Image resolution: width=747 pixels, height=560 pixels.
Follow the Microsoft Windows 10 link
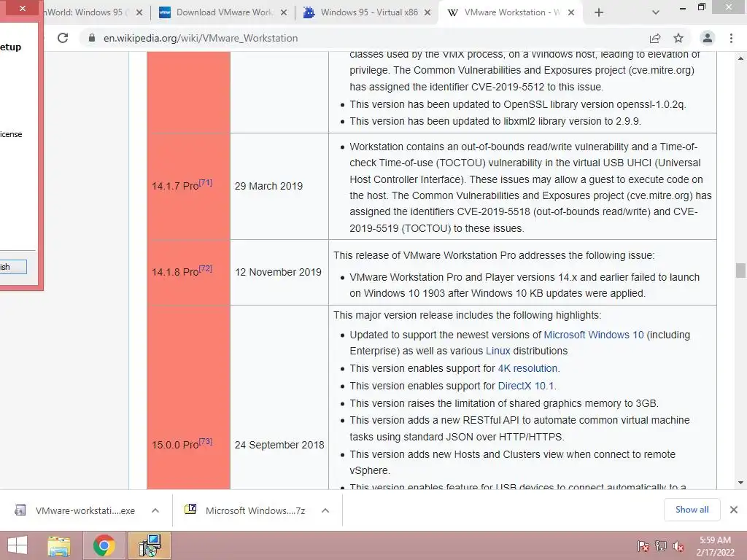click(x=594, y=335)
